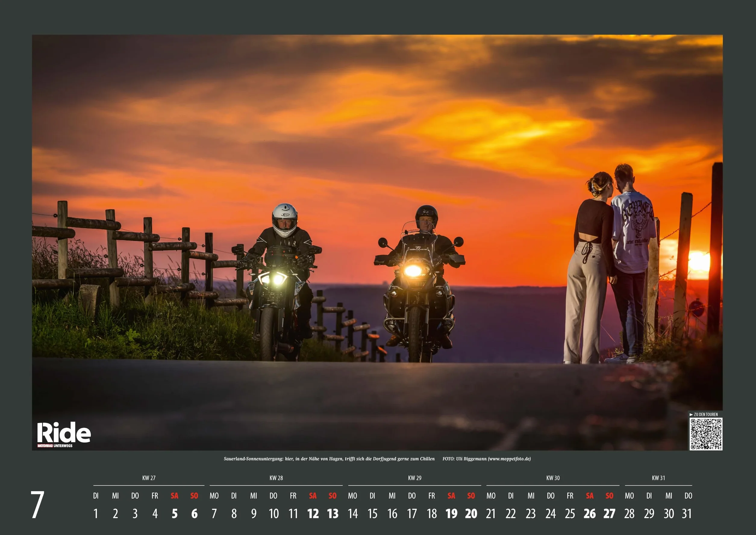Click date 23 in the calendar row
The height and width of the screenshot is (535, 756).
[x=530, y=514]
